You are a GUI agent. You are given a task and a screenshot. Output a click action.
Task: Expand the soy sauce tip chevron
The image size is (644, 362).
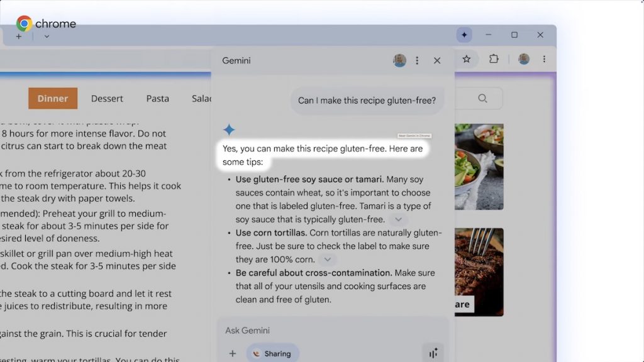point(398,219)
